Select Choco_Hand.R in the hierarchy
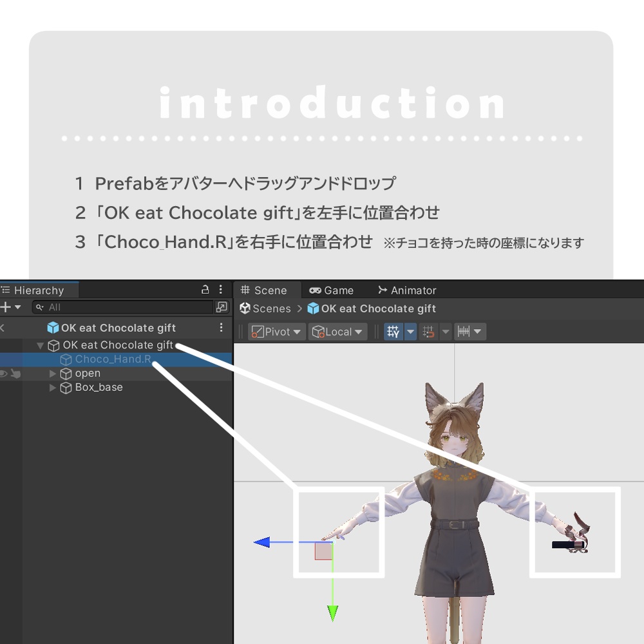 113,359
